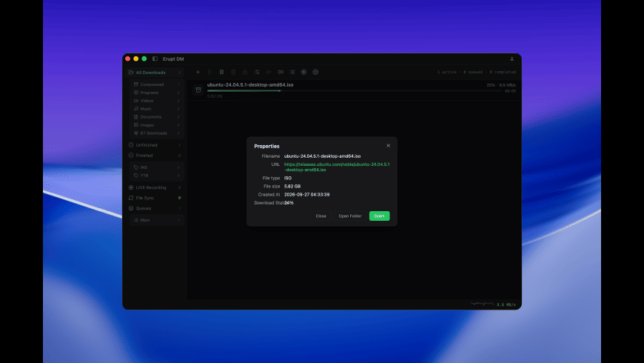Click the trash delete icon in toolbar
Viewport: 644px width, 363px height.
(x=233, y=72)
